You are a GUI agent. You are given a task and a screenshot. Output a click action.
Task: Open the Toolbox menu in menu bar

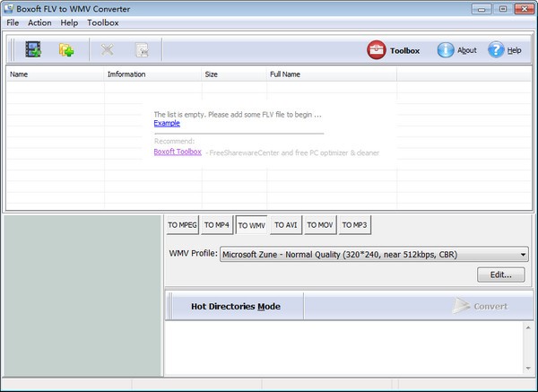tap(102, 22)
